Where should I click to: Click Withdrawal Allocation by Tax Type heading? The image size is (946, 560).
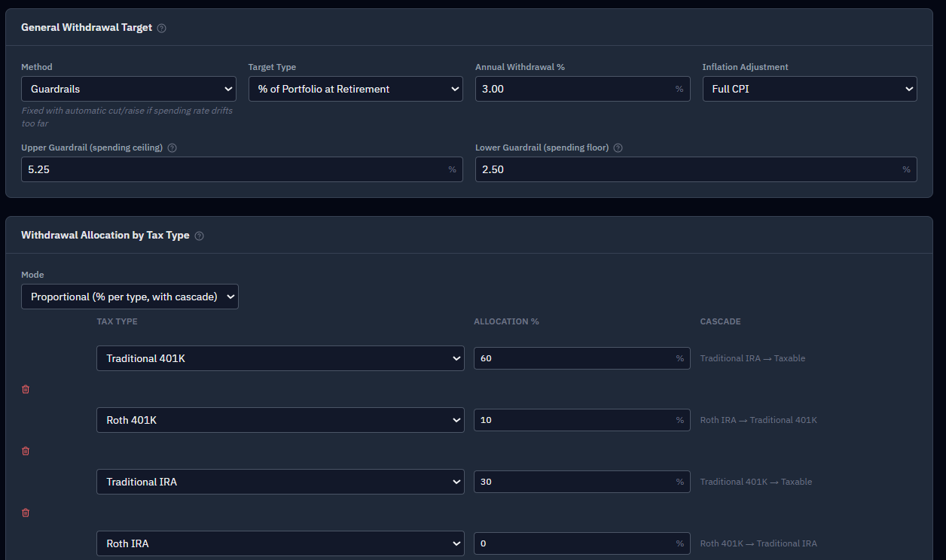tap(105, 236)
